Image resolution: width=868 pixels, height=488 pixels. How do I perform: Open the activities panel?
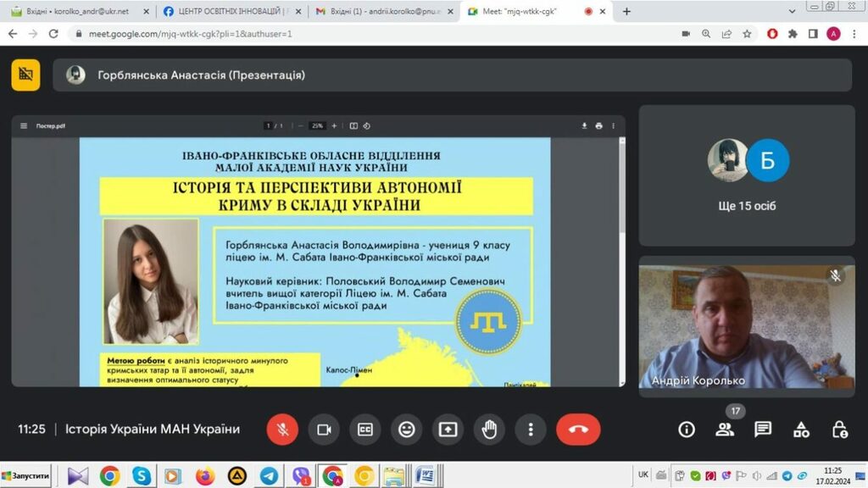[x=801, y=430]
